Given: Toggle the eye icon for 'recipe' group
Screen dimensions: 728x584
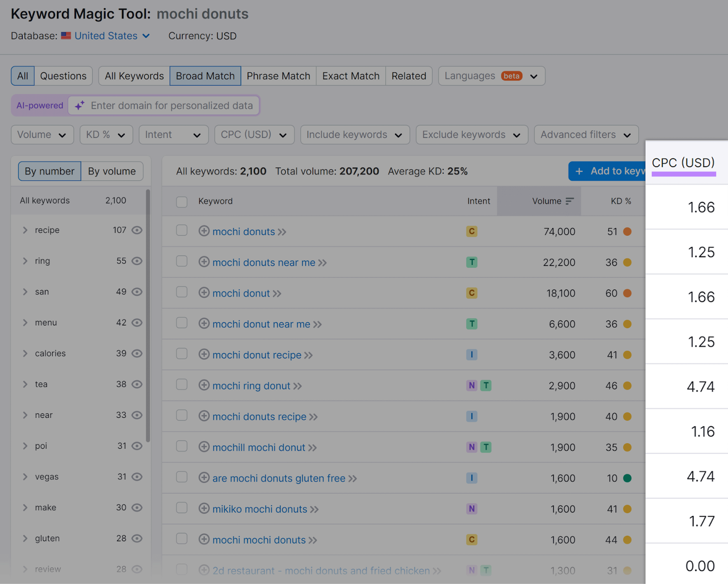Looking at the screenshot, I should [137, 230].
